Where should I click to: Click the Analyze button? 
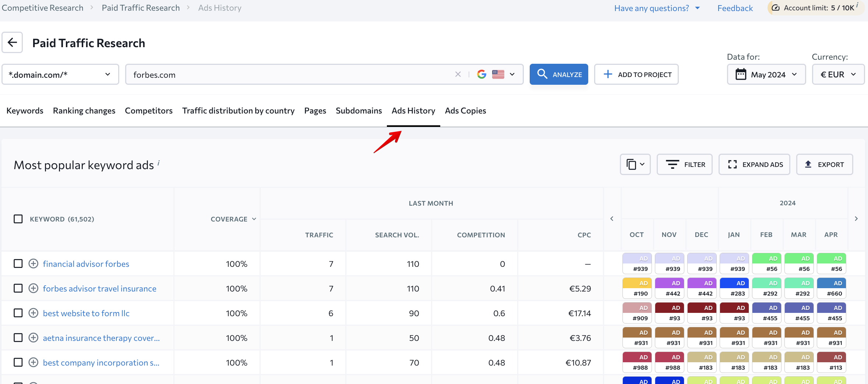(559, 74)
